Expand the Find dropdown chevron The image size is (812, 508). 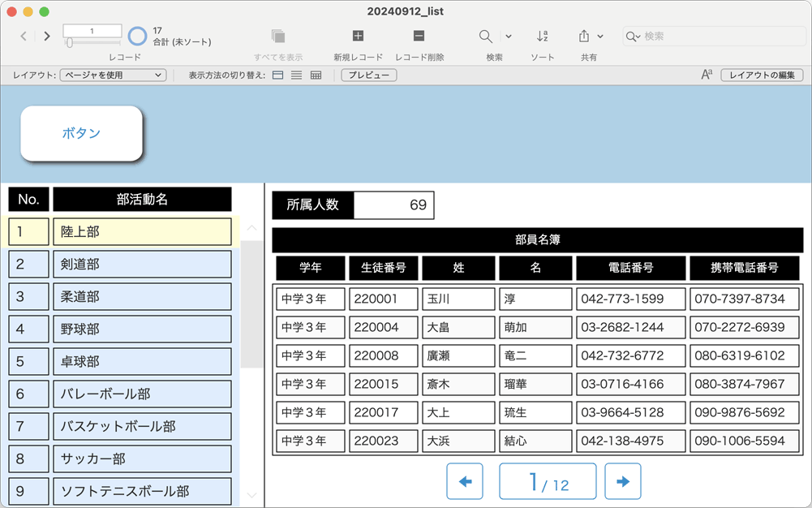(509, 37)
